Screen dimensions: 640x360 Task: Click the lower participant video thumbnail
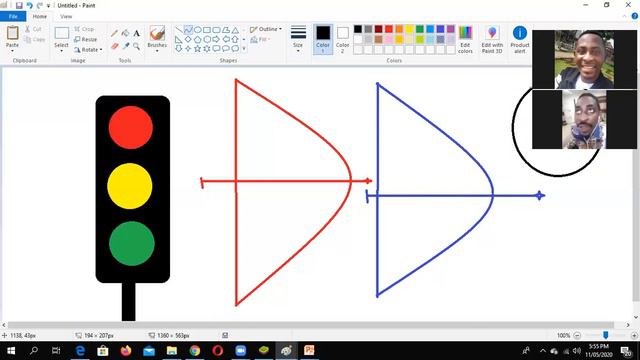pos(584,120)
